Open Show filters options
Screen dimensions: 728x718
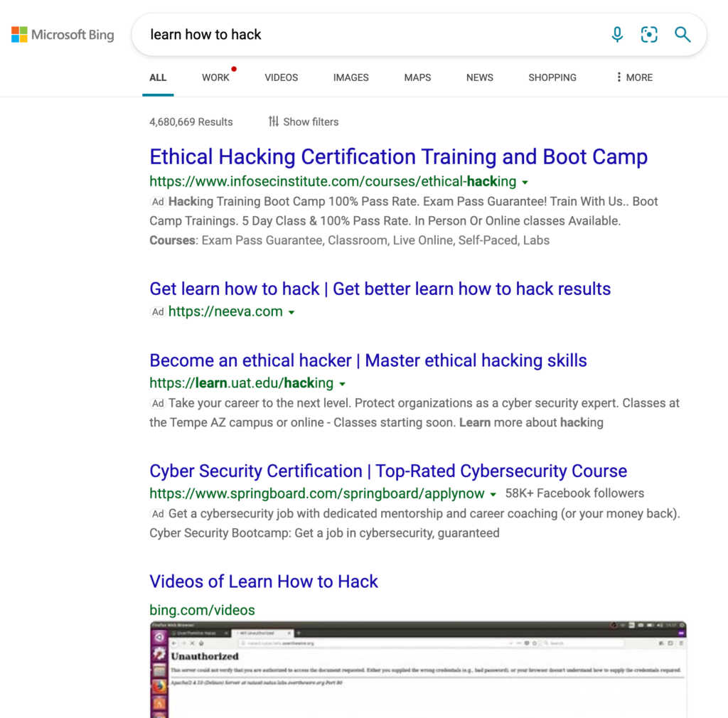tap(304, 122)
